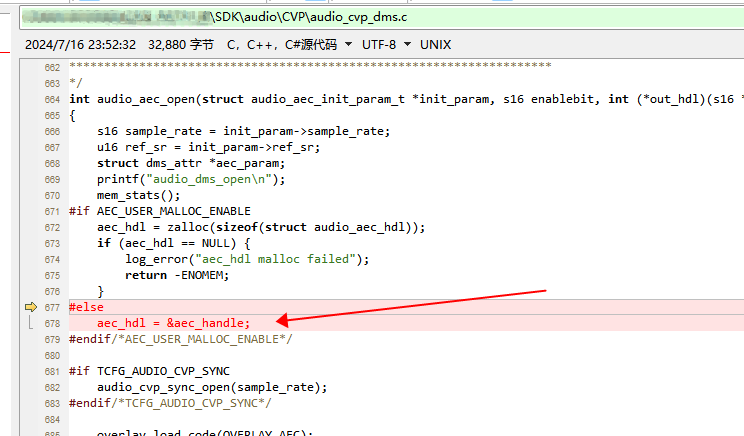This screenshot has width=744, height=436.
Task: Click the audio_aec_open function declaration line
Action: click(406, 99)
